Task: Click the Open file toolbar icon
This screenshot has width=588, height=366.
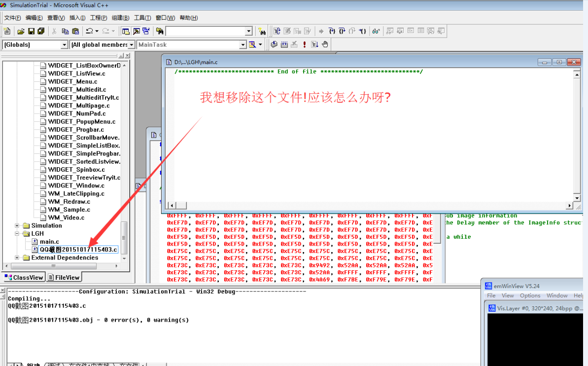Action: pyautogui.click(x=21, y=31)
